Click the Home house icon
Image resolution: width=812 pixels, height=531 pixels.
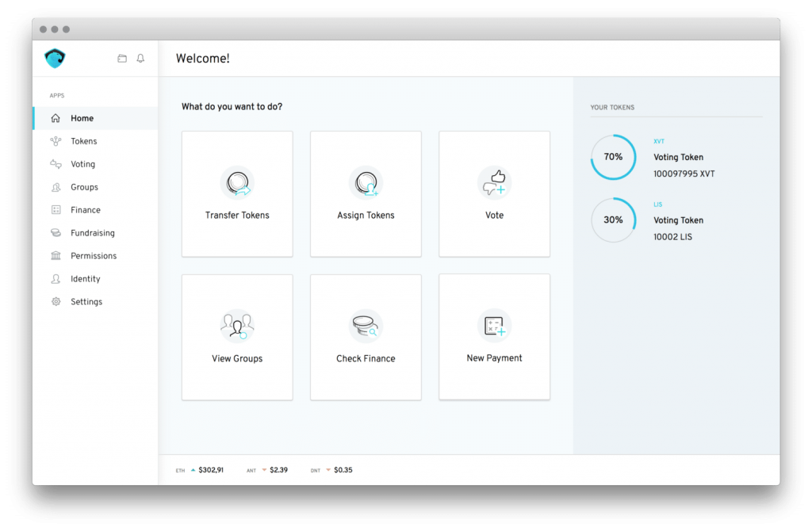coord(56,118)
